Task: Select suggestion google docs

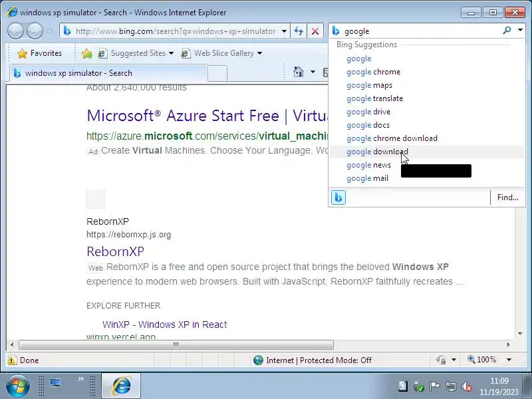Action: click(426, 125)
